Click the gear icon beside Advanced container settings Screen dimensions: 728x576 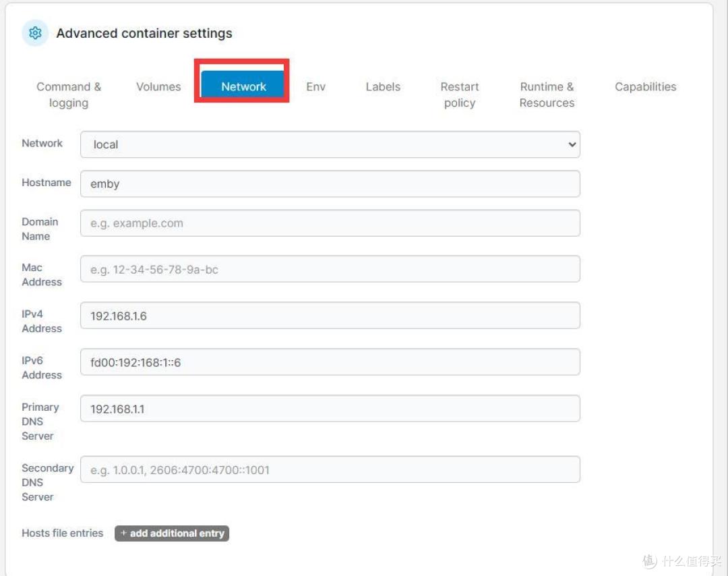coord(35,33)
